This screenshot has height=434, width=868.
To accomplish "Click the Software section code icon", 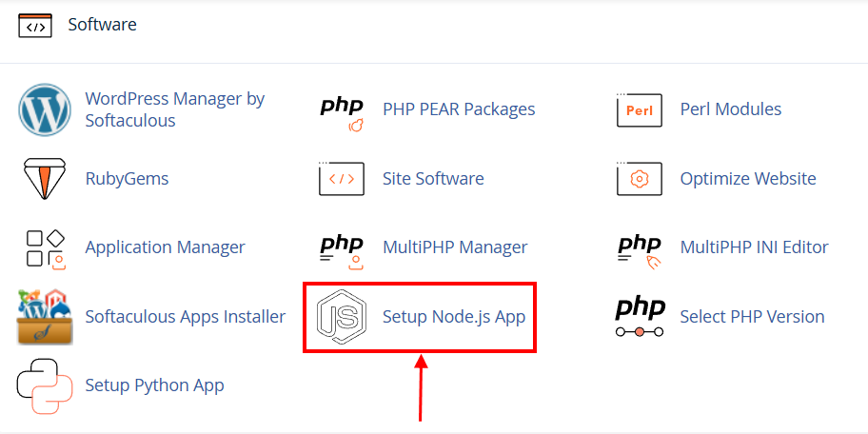I will 35,26.
